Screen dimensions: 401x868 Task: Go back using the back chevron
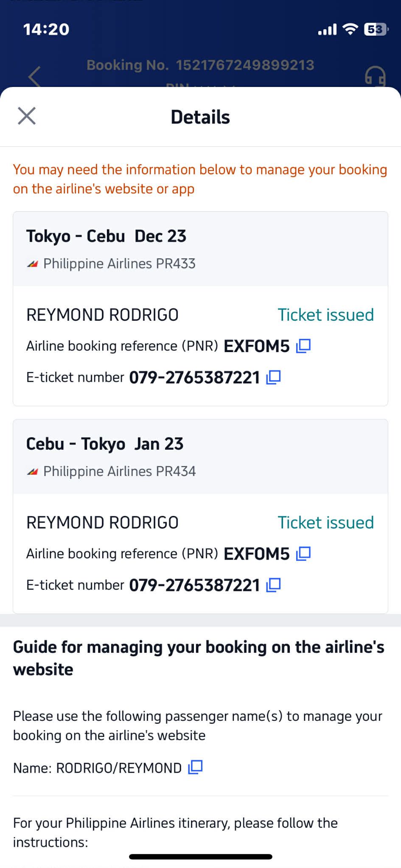[34, 77]
